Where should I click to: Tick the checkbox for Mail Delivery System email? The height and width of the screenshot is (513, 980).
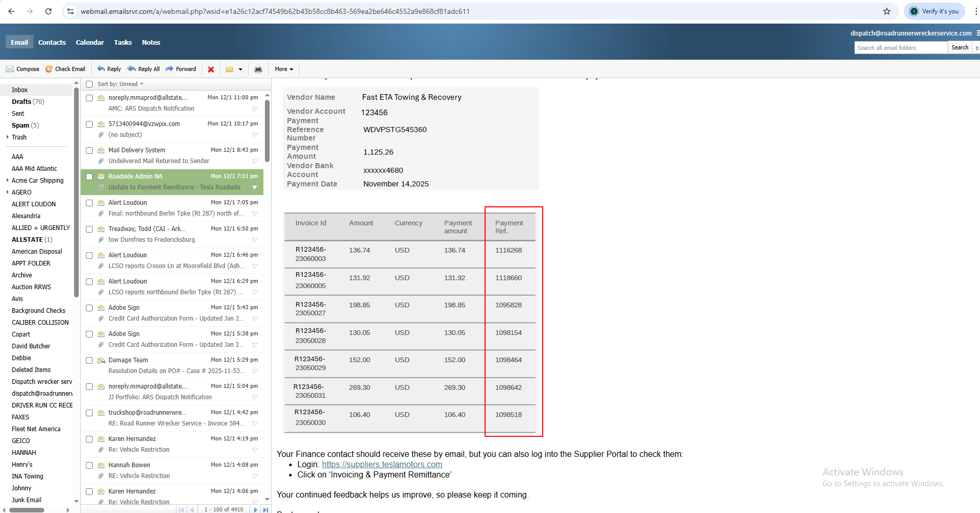pos(90,151)
